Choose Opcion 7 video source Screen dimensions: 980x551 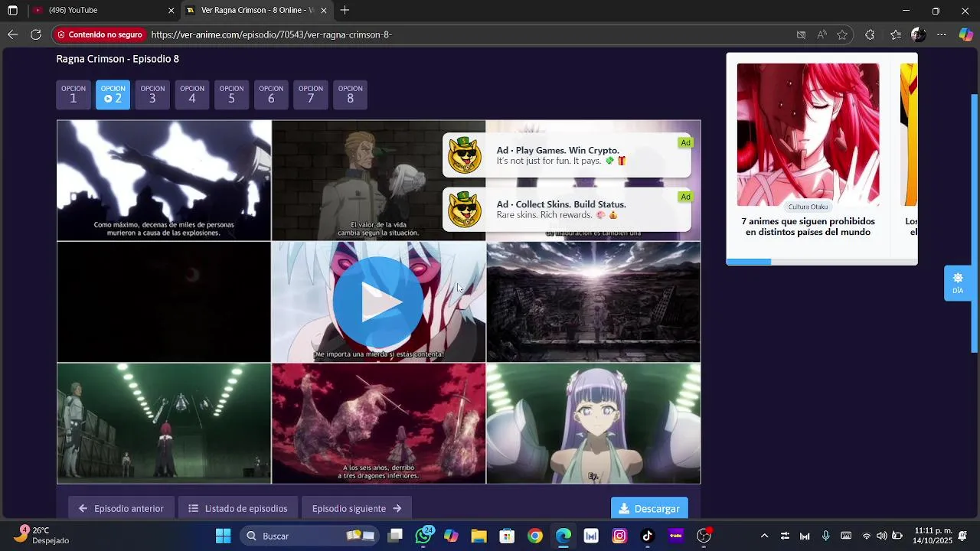[x=311, y=95]
